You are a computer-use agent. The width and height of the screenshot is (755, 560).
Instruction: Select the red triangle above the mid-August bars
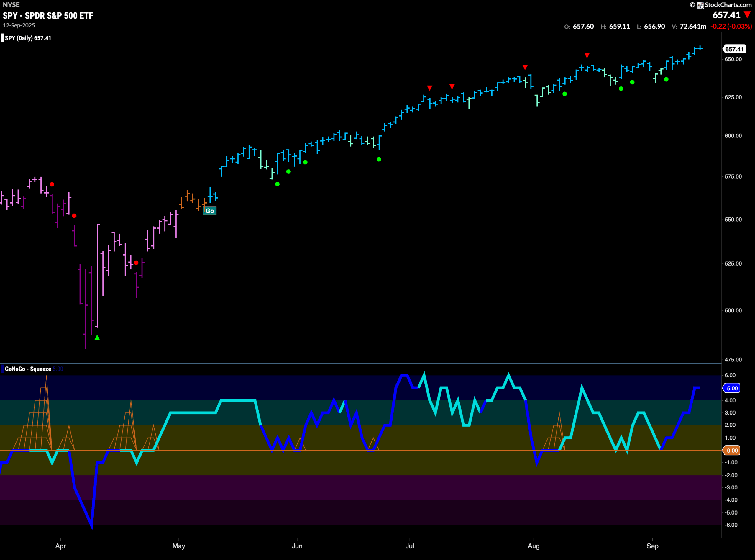coord(587,55)
